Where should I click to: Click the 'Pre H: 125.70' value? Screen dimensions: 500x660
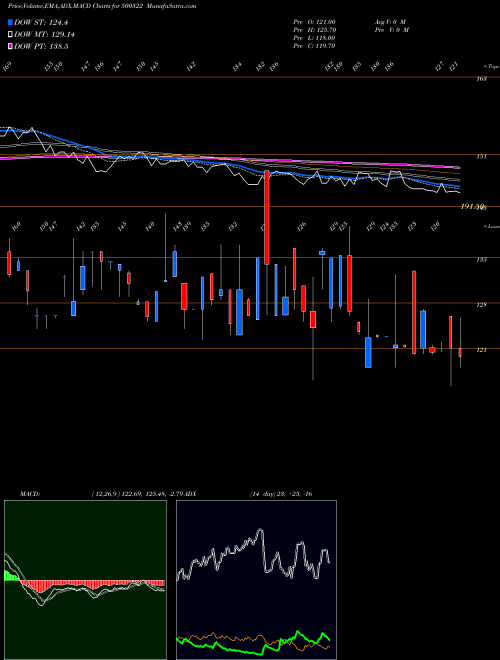click(314, 30)
